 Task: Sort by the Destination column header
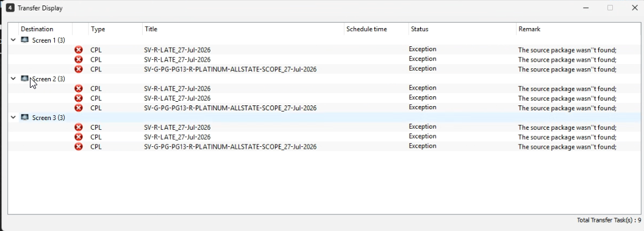[45, 29]
